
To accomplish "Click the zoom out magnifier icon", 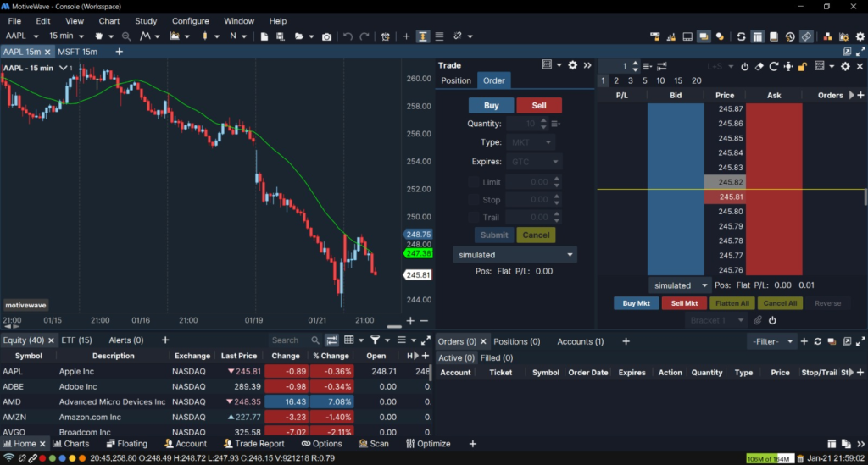I will [126, 36].
